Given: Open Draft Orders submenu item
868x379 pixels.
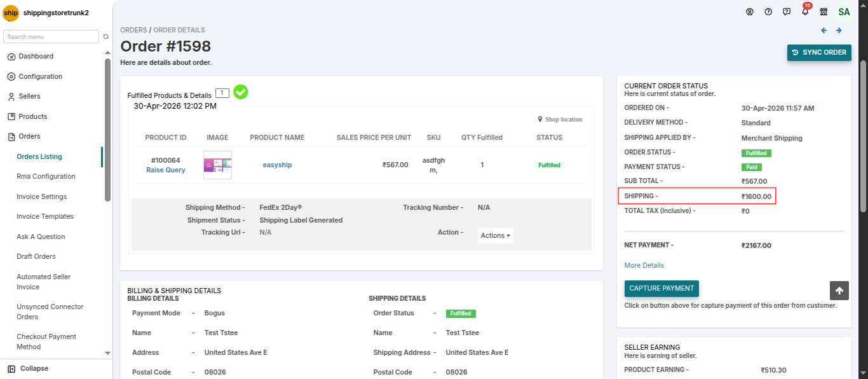Looking at the screenshot, I should [x=36, y=256].
